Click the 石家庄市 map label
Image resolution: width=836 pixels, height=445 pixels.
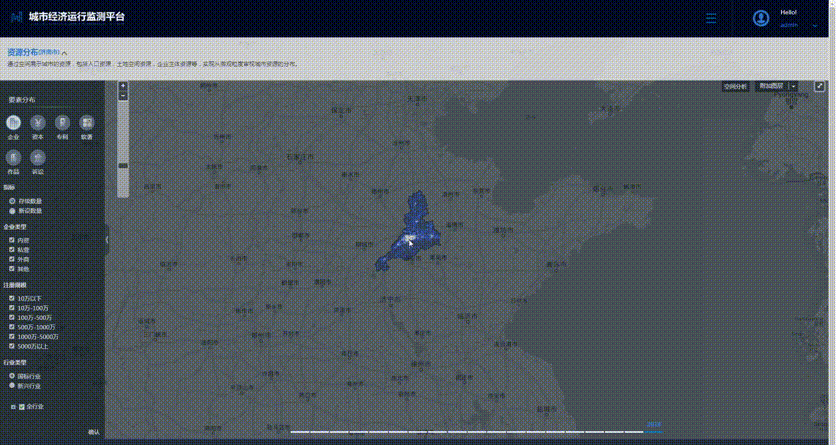[300, 157]
